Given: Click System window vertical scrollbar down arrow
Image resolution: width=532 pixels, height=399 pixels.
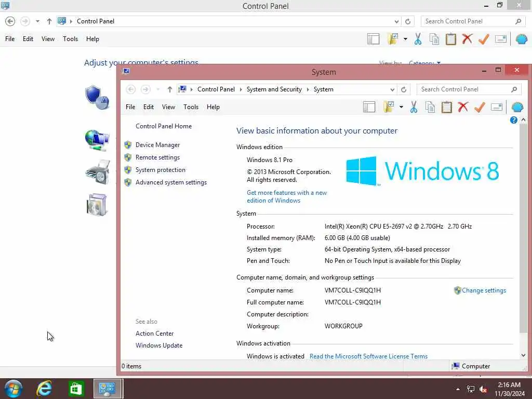Looking at the screenshot, I should tap(523, 355).
